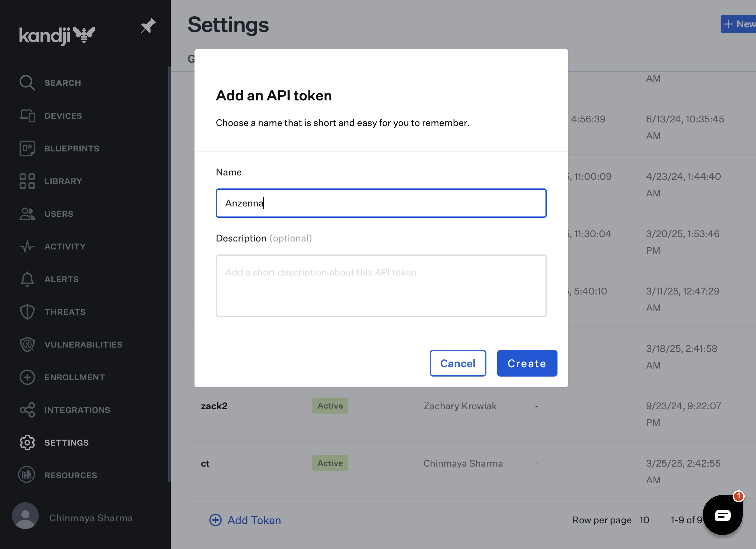Image resolution: width=756 pixels, height=549 pixels.
Task: Toggle the sidebar pin icon
Action: (x=148, y=26)
